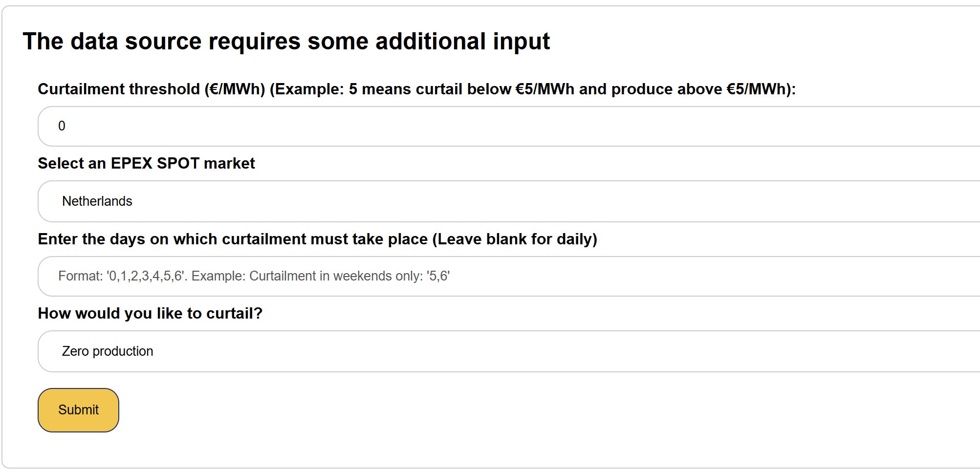Click the Submit button

point(78,410)
